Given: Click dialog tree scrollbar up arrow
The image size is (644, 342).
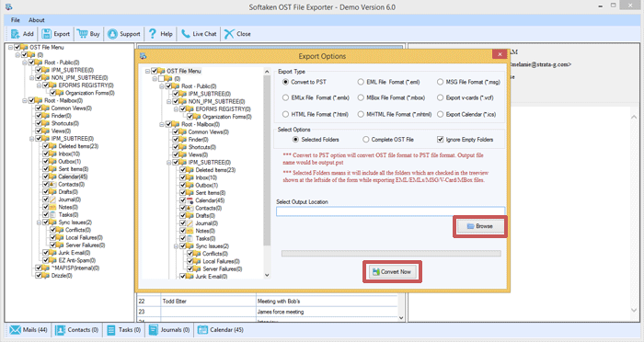Looking at the screenshot, I should tap(267, 72).
